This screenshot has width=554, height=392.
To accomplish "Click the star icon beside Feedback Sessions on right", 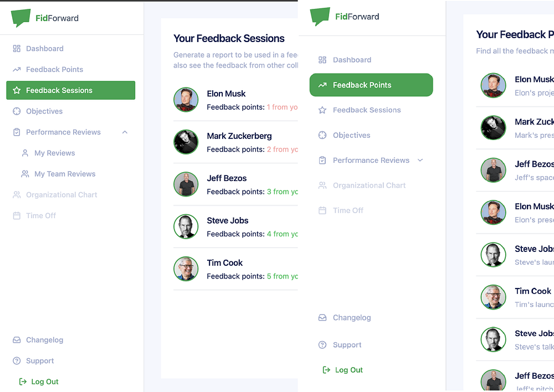I will coord(322,110).
